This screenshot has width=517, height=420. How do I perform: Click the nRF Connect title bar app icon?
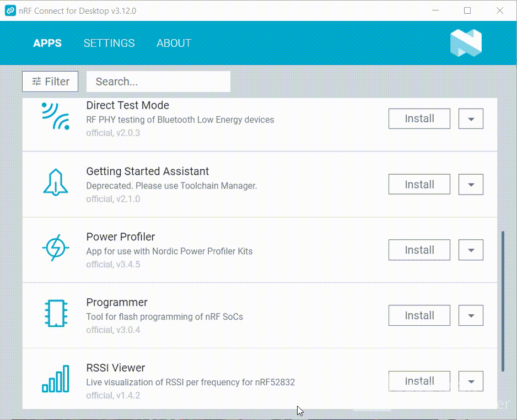(10, 10)
